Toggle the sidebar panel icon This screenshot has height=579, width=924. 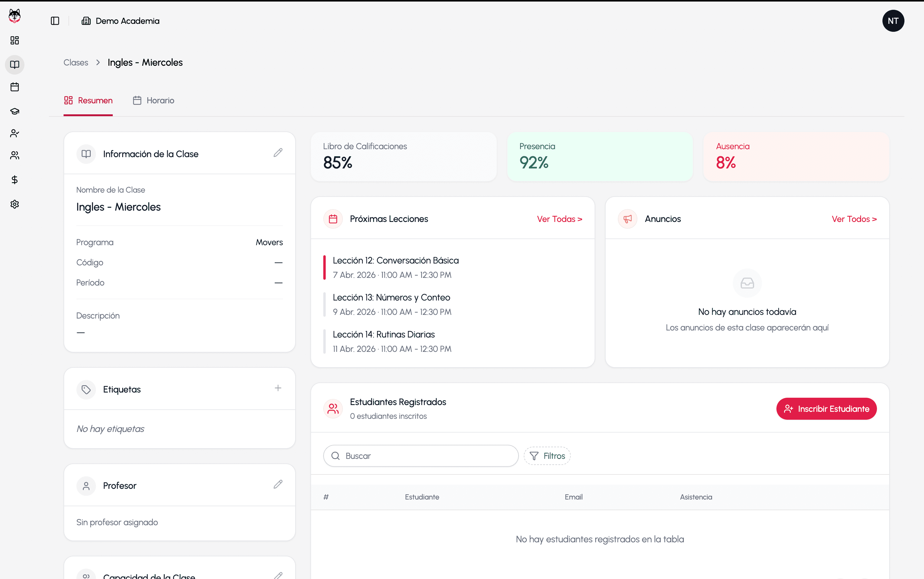pyautogui.click(x=55, y=21)
